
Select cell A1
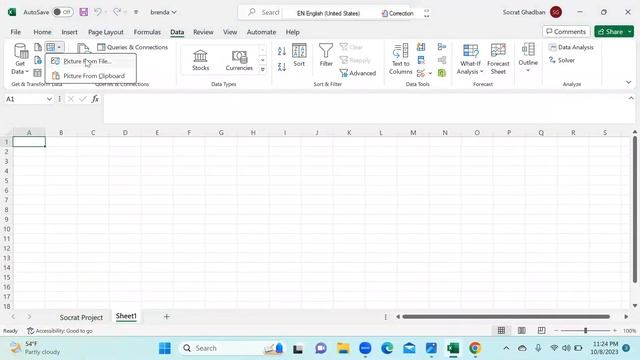pyautogui.click(x=29, y=142)
